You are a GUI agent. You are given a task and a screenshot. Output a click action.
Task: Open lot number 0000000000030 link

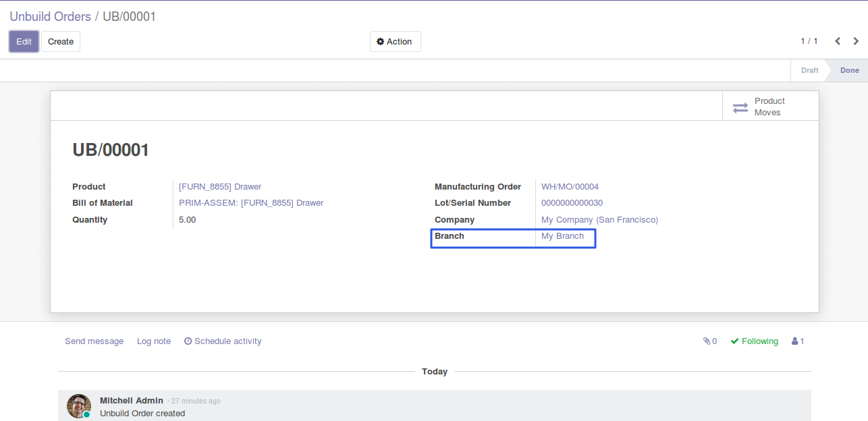click(572, 203)
